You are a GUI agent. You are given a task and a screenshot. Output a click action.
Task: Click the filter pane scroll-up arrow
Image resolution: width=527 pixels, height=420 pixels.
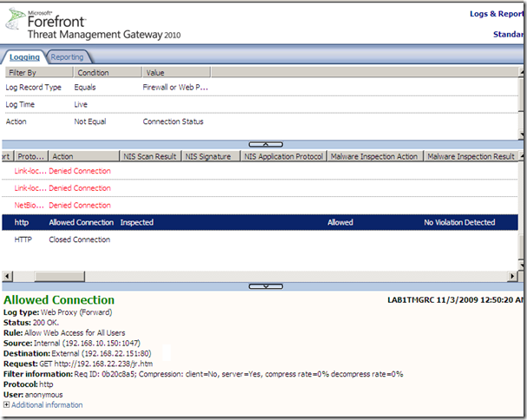(522, 72)
